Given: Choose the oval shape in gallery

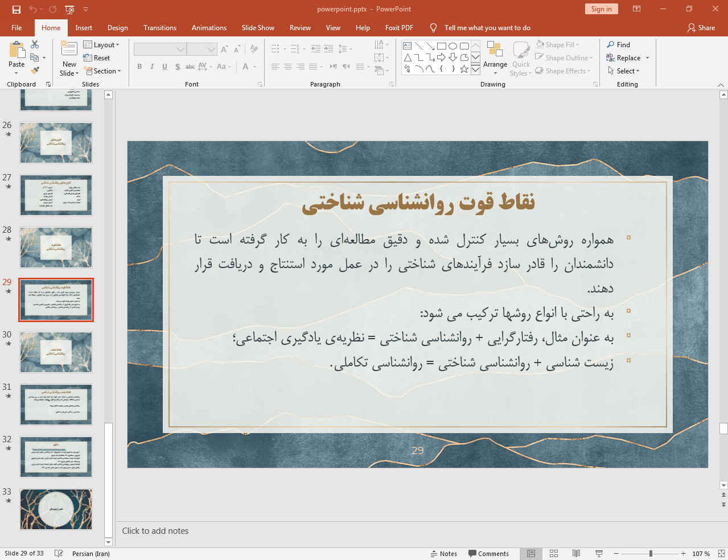Looking at the screenshot, I should 453,46.
